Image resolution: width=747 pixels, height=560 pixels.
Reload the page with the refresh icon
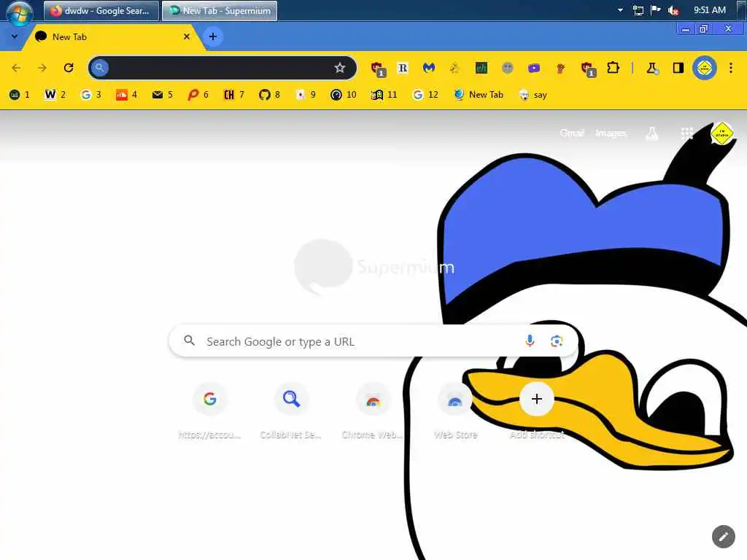(x=69, y=68)
